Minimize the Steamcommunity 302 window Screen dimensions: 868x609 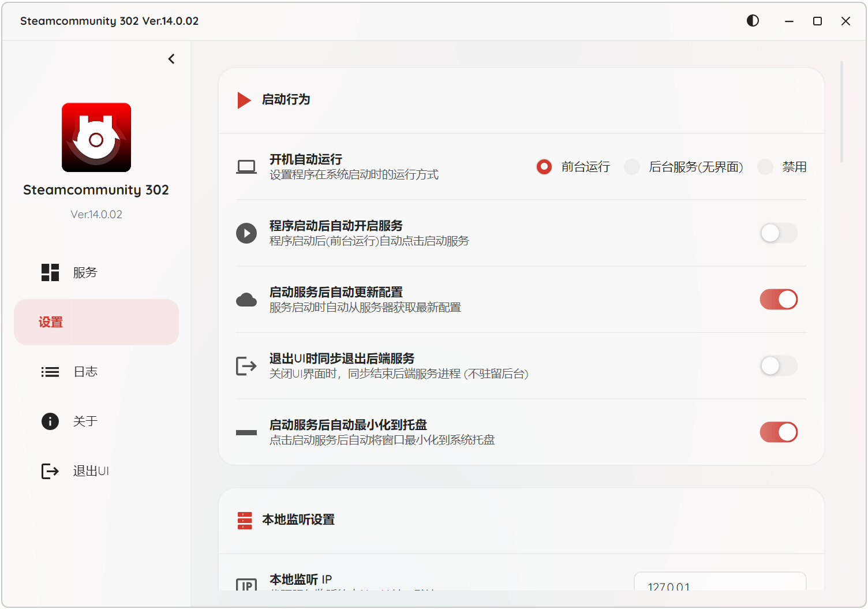[789, 21]
